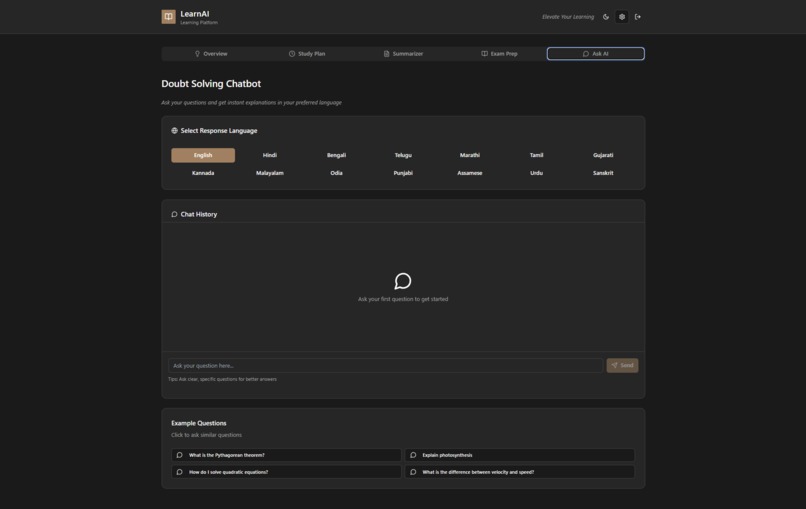Go to the Summarizer tab
The width and height of the screenshot is (806, 509).
403,53
